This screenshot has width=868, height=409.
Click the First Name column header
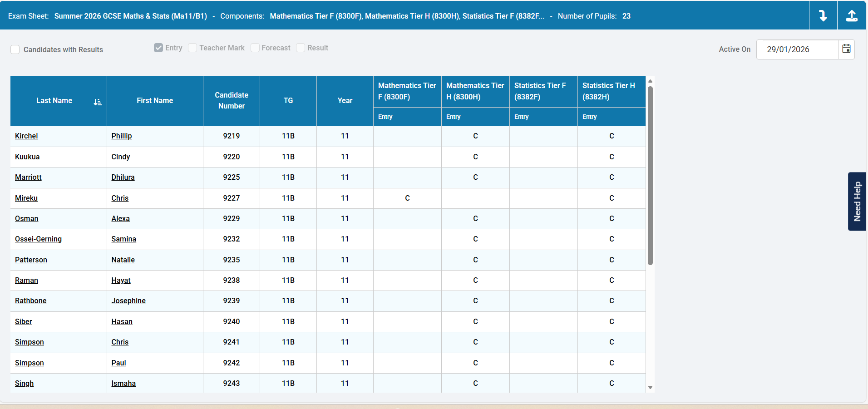pyautogui.click(x=155, y=101)
